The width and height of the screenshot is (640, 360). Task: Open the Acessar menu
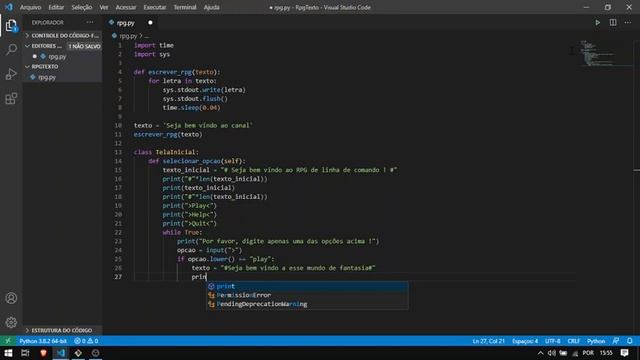point(126,7)
